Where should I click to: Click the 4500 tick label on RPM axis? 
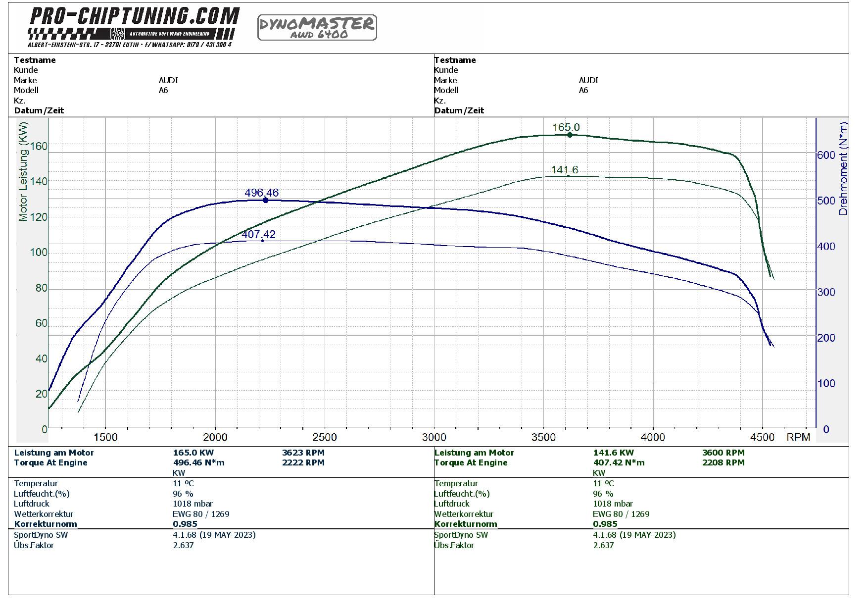click(762, 437)
